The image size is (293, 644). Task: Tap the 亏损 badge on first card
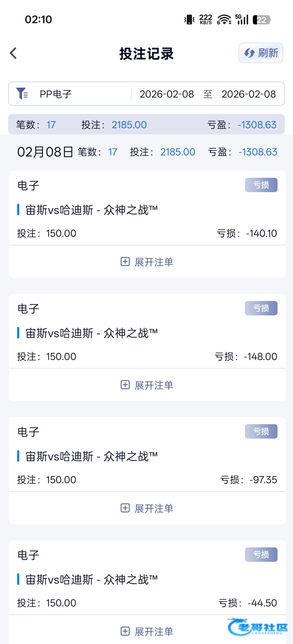(261, 185)
